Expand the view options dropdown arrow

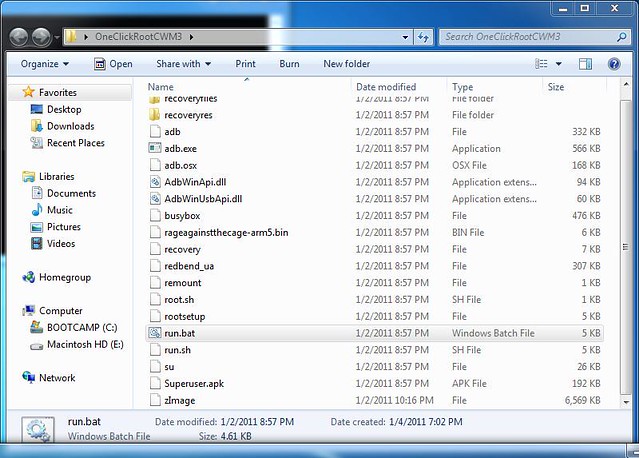(559, 64)
